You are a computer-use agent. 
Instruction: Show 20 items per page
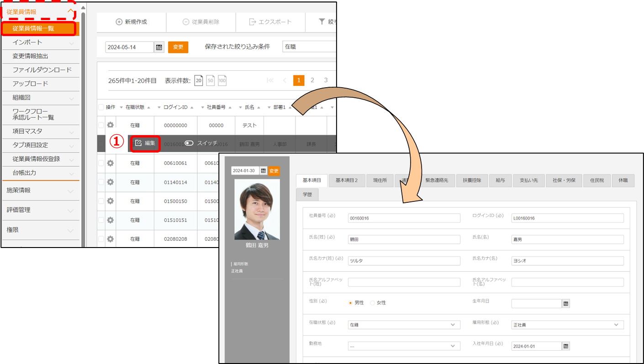pyautogui.click(x=199, y=80)
